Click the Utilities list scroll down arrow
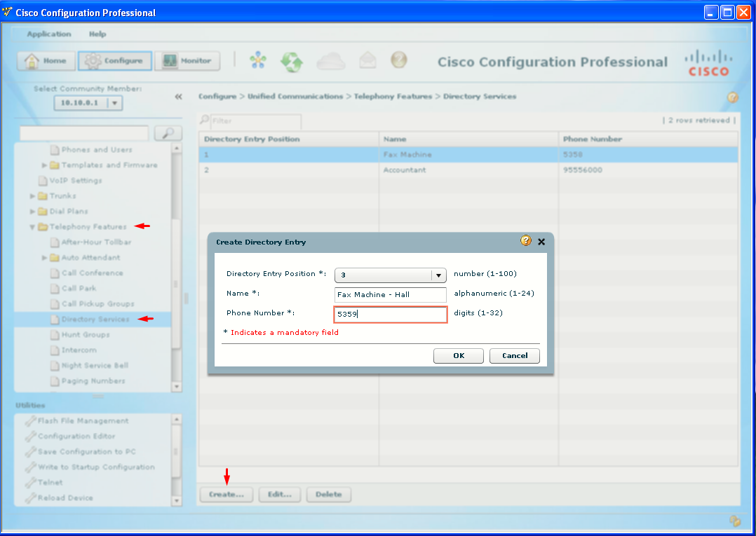Image resolution: width=756 pixels, height=536 pixels. point(177,501)
